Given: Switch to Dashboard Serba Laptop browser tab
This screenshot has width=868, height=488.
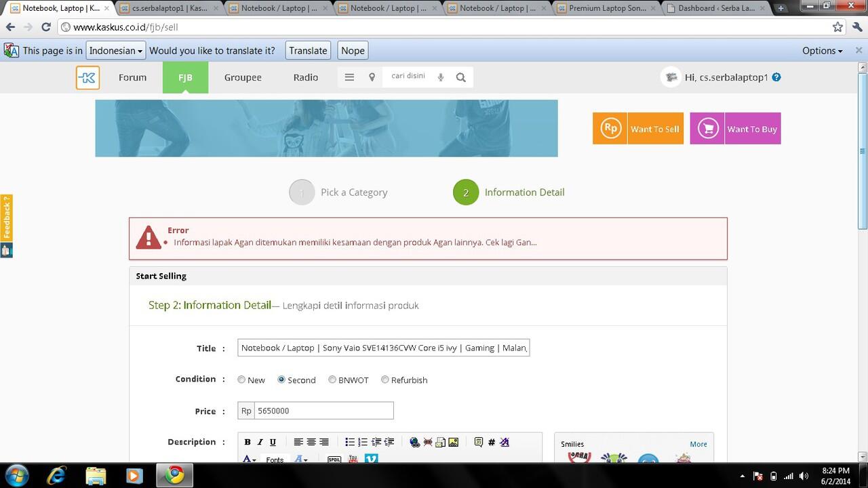Looking at the screenshot, I should 716,8.
